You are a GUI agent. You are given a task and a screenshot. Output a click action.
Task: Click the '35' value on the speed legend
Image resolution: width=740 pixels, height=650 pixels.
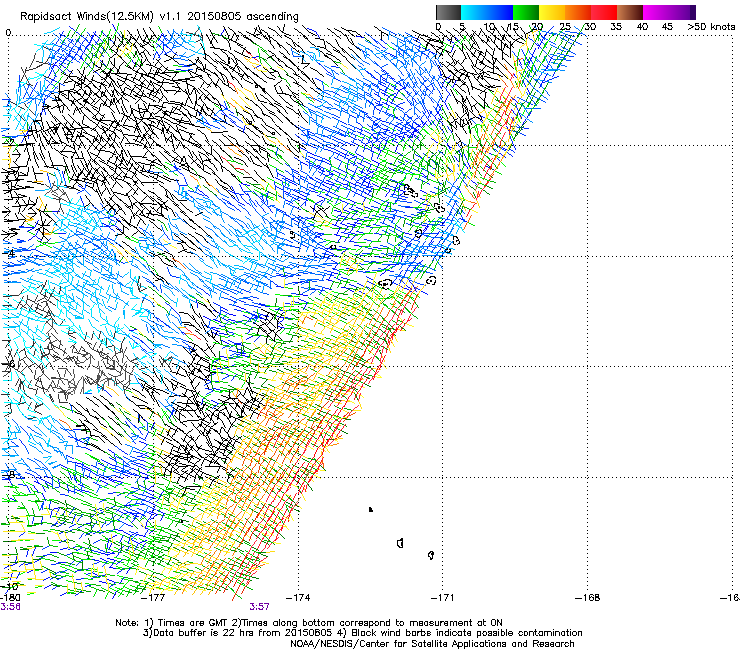[616, 27]
